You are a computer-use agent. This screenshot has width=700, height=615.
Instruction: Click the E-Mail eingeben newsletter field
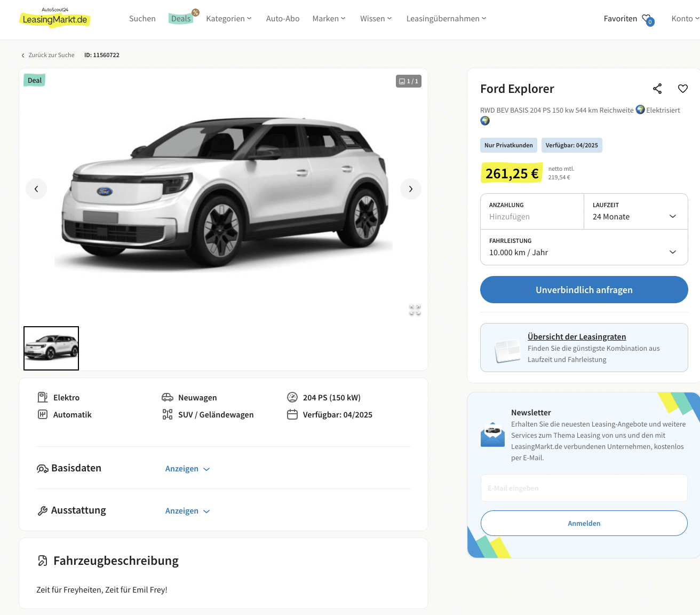[584, 488]
